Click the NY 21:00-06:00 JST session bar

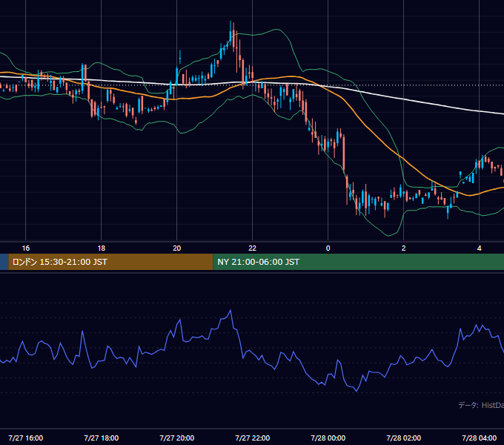[x=359, y=262]
